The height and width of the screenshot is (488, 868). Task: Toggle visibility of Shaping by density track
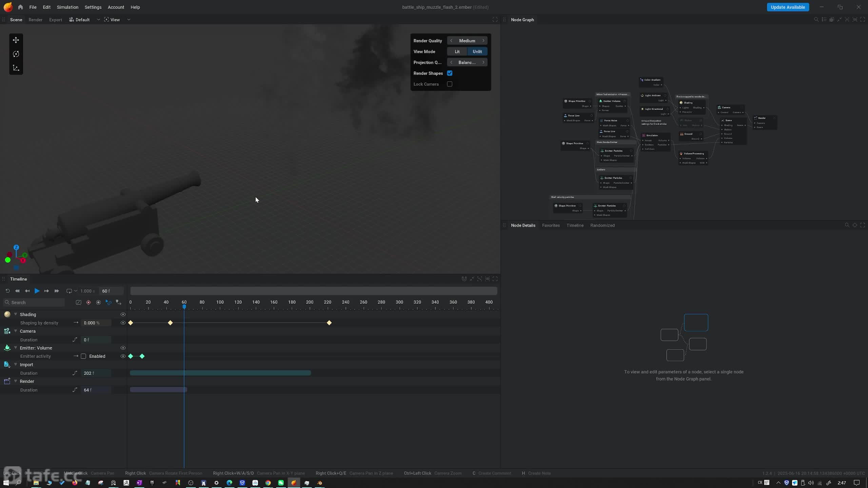click(x=123, y=323)
